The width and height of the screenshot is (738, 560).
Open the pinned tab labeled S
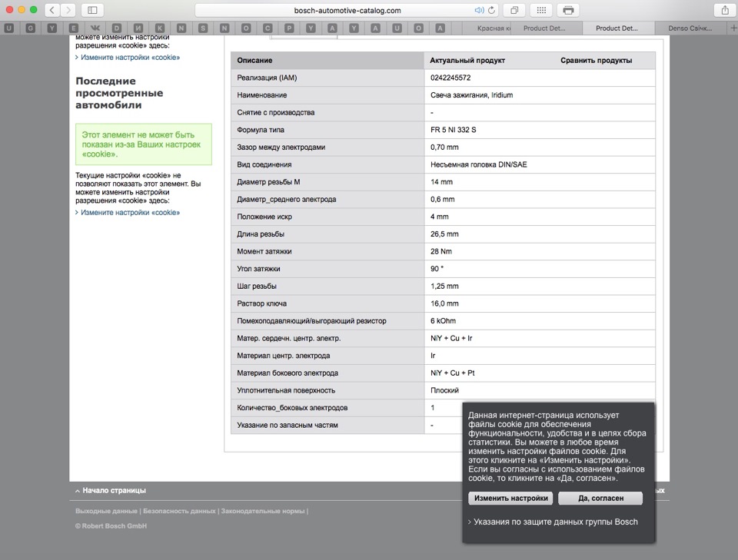[x=203, y=28]
